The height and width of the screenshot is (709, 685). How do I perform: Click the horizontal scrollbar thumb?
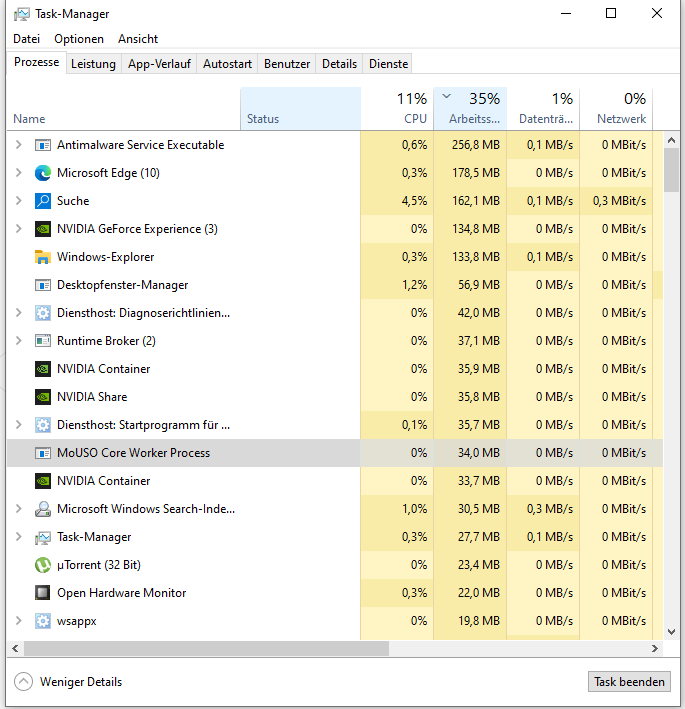[207, 648]
